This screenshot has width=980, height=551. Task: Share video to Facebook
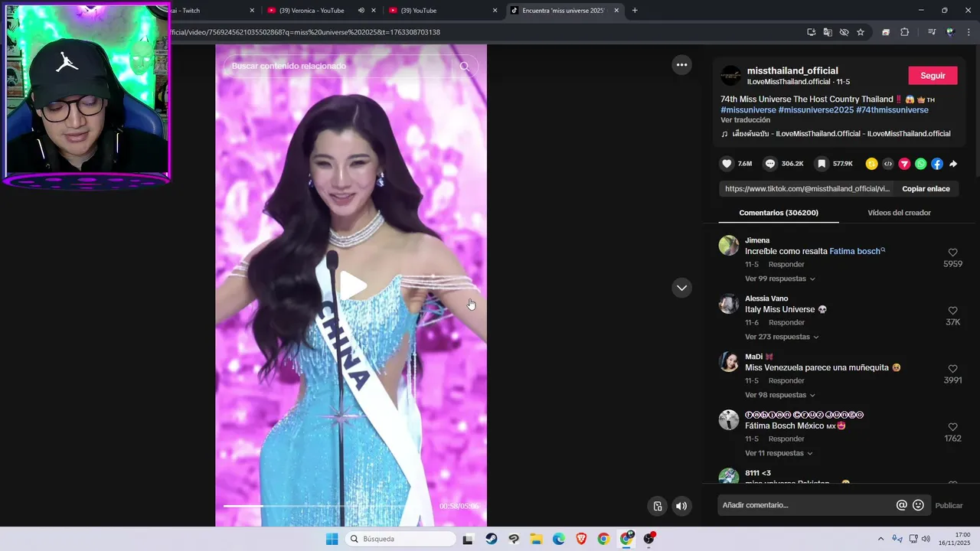pos(937,164)
